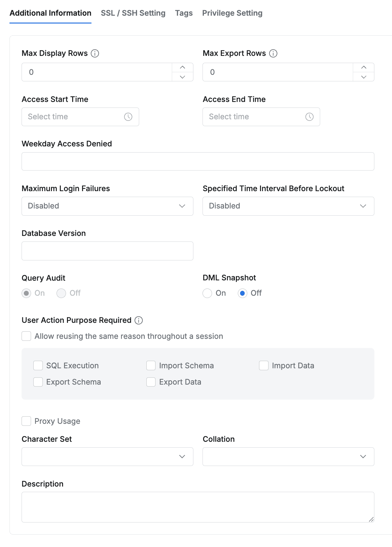This screenshot has width=392, height=547.
Task: Open the Privilege Setting tab
Action: pos(232,13)
